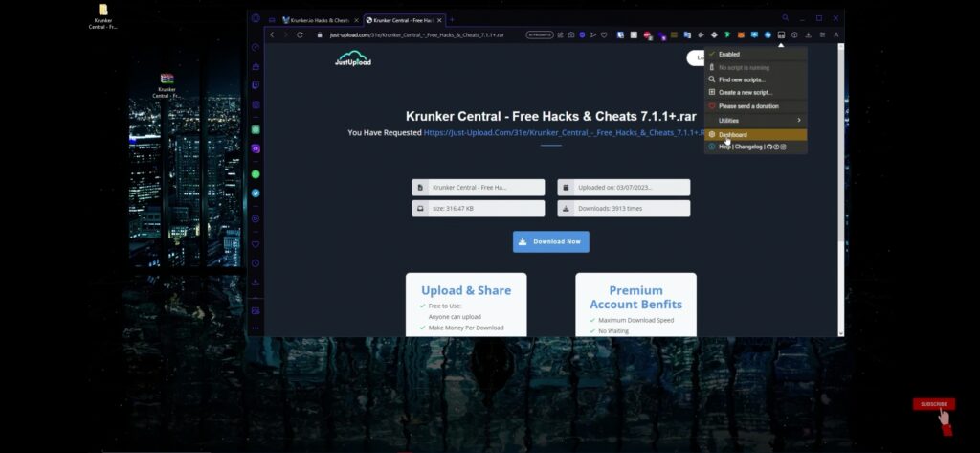Viewport: 980px width, 453px height.
Task: Click the Krunker Central file title heading
Action: pos(550,117)
